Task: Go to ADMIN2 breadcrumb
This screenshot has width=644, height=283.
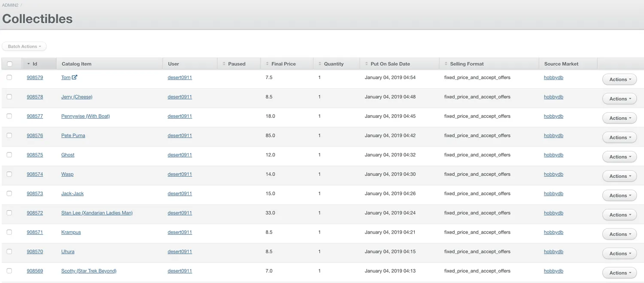Action: coord(10,5)
